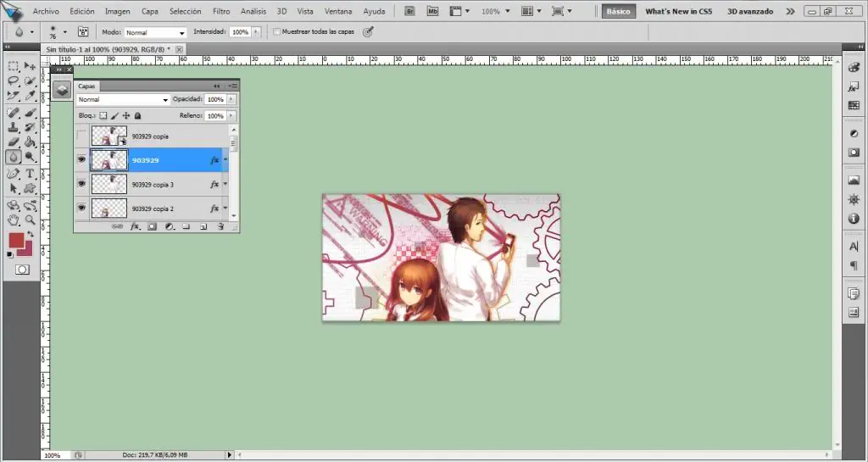This screenshot has width=868, height=462.
Task: Select the 3D Object Rotate tool
Action: (x=14, y=206)
